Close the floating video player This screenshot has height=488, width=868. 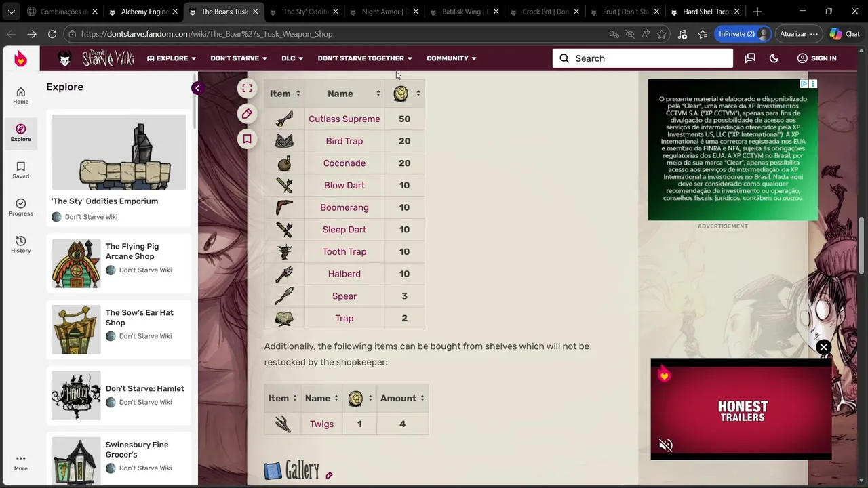coord(823,348)
